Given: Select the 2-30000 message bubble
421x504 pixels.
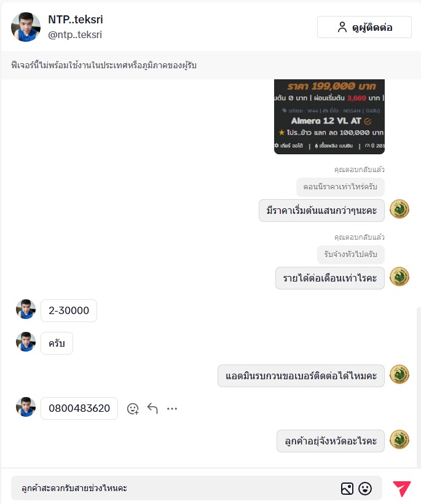Looking at the screenshot, I should click(x=69, y=310).
